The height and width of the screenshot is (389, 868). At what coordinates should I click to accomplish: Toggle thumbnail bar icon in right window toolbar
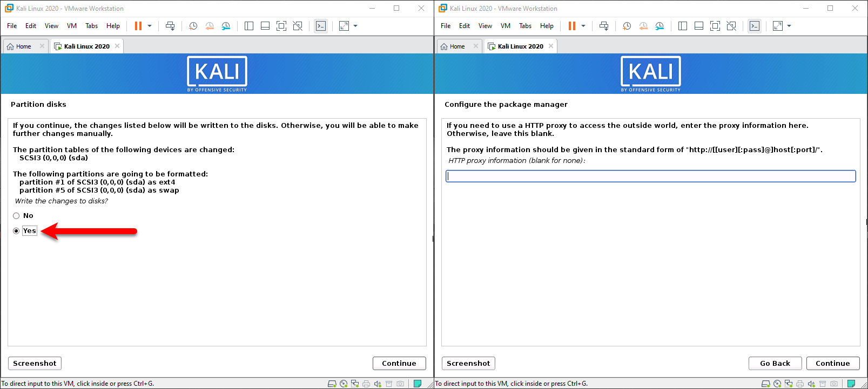(699, 26)
